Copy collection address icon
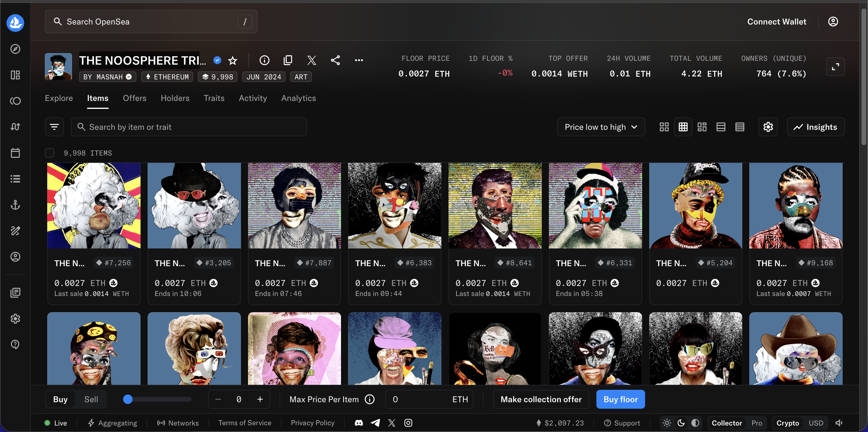Screen dimensions: 868x432 click(288, 60)
